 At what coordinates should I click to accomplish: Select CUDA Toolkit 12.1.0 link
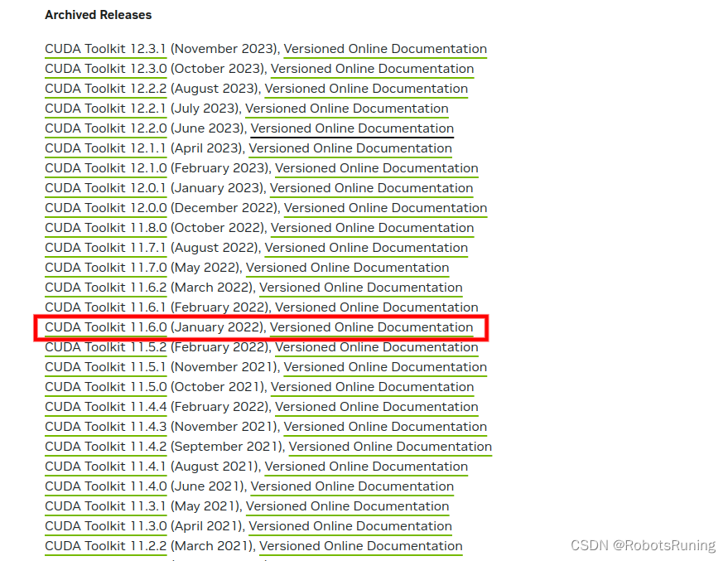pyautogui.click(x=106, y=168)
